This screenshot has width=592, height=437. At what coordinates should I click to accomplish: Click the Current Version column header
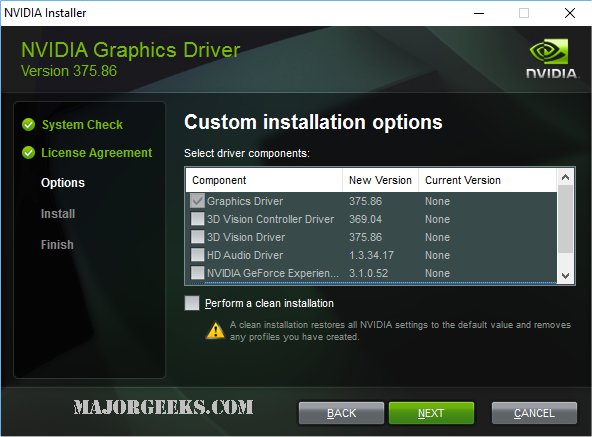coord(487,180)
